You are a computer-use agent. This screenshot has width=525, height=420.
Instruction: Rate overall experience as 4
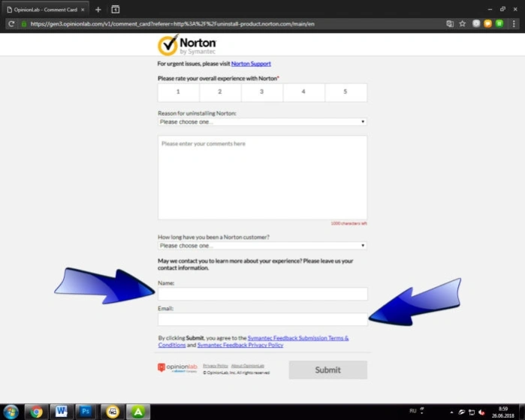[x=303, y=92]
